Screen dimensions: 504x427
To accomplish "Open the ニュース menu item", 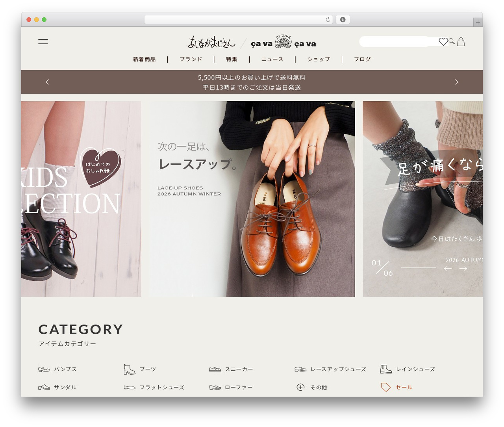I will pyautogui.click(x=272, y=59).
